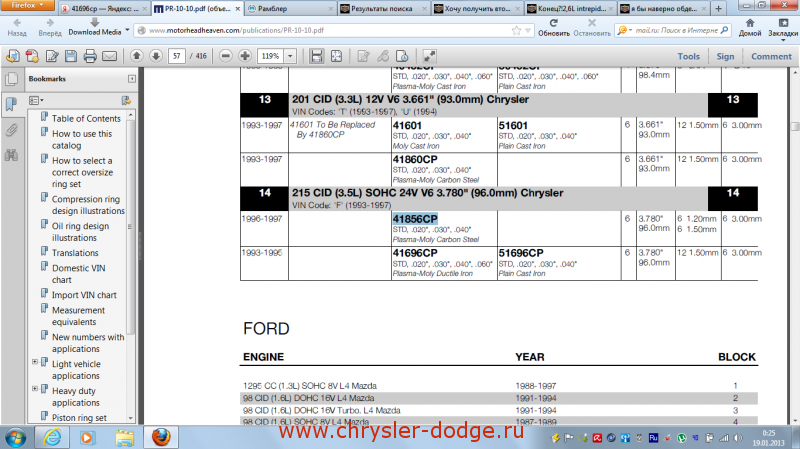The height and width of the screenshot is (449, 800).
Task: Toggle read mode with the expand arrows icon
Action: pos(430,56)
